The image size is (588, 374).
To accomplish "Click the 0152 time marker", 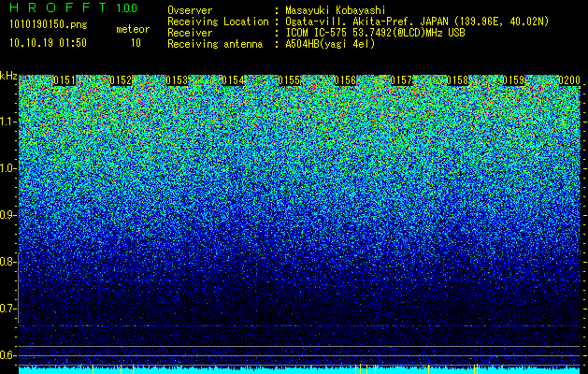I will click(121, 80).
